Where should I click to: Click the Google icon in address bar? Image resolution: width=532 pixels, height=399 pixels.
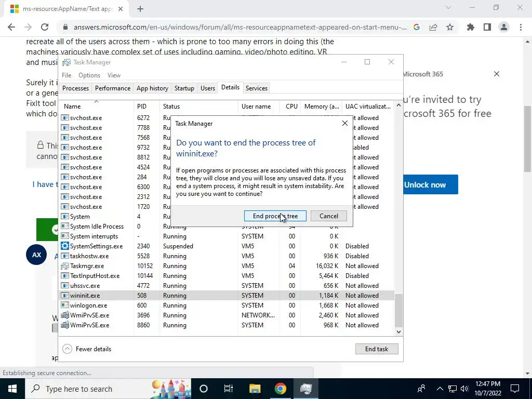(417, 27)
